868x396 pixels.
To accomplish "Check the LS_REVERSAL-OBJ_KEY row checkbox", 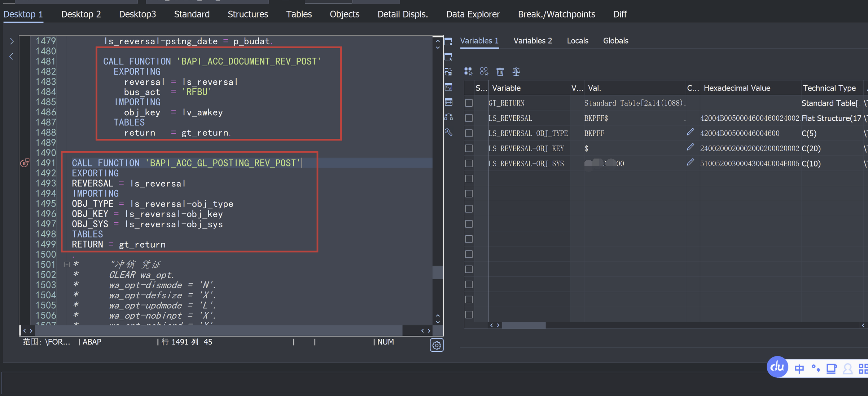I will click(x=469, y=148).
